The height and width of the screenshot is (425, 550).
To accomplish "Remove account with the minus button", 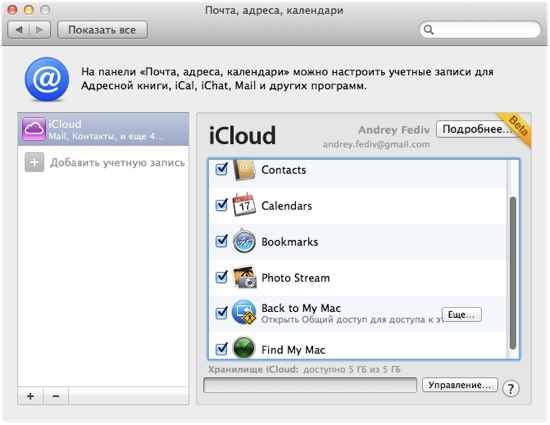I will pos(56,396).
